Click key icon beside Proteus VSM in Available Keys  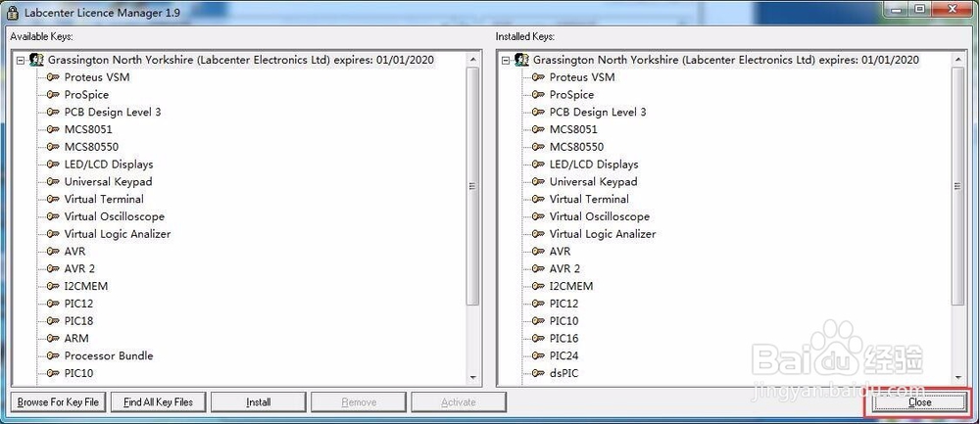point(53,77)
